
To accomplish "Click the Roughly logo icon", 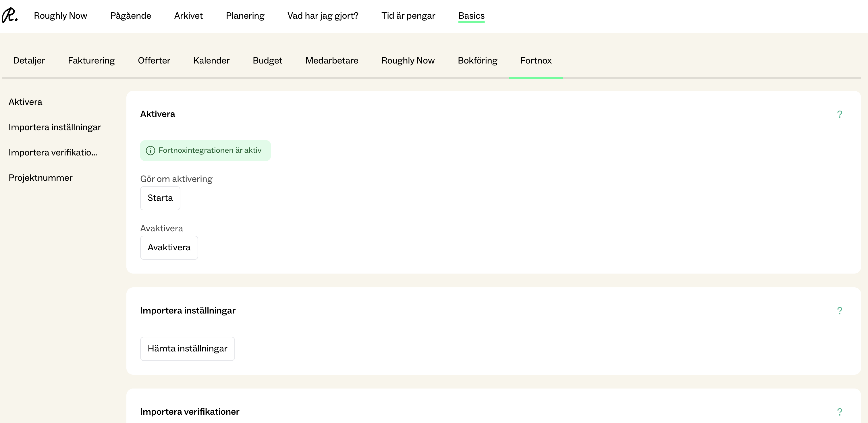I will coord(10,16).
